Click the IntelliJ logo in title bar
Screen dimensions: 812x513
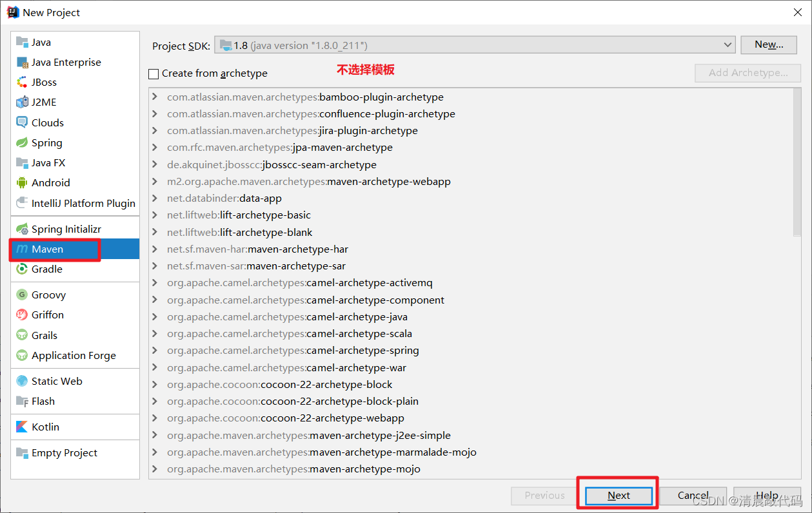coord(13,12)
